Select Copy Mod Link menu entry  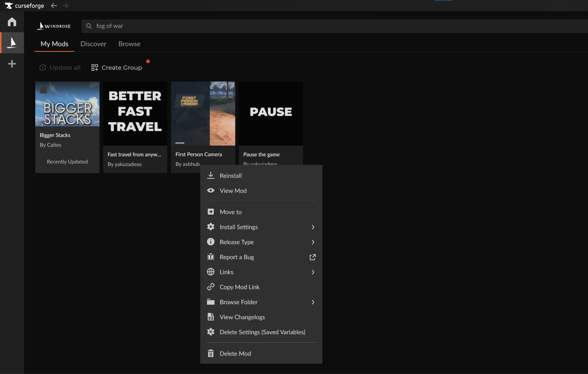[261, 287]
